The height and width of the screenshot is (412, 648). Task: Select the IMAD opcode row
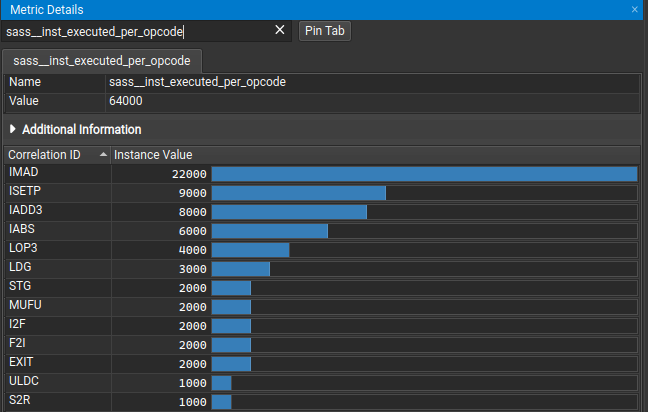[x=322, y=174]
